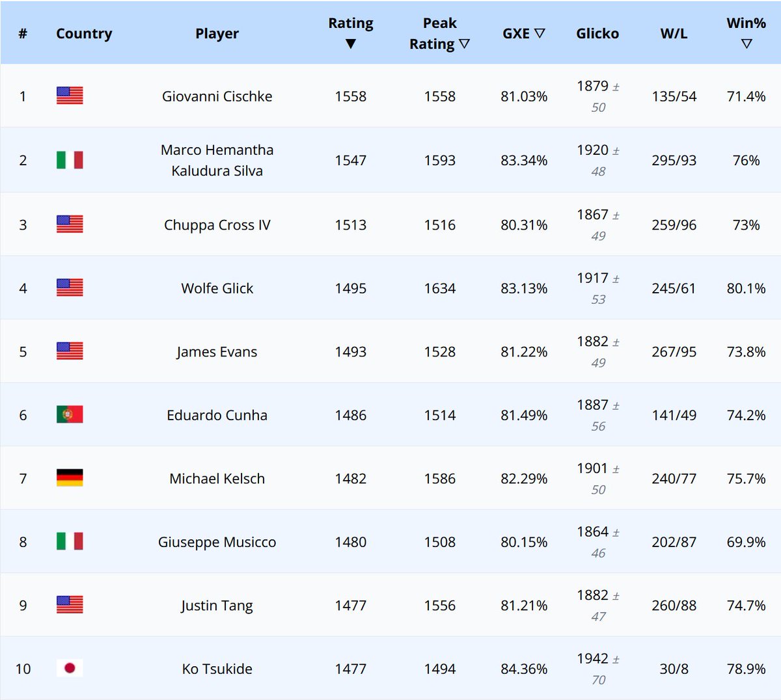Click the USA flag next to James Evans
This screenshot has width=781, height=700.
70,351
